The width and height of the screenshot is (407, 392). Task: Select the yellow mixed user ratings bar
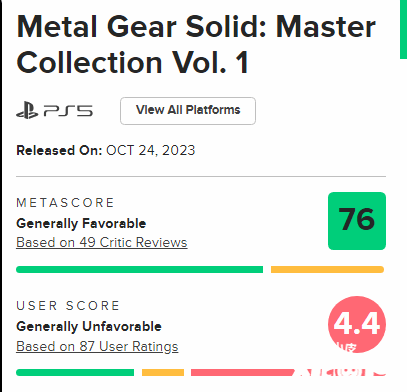(x=163, y=372)
